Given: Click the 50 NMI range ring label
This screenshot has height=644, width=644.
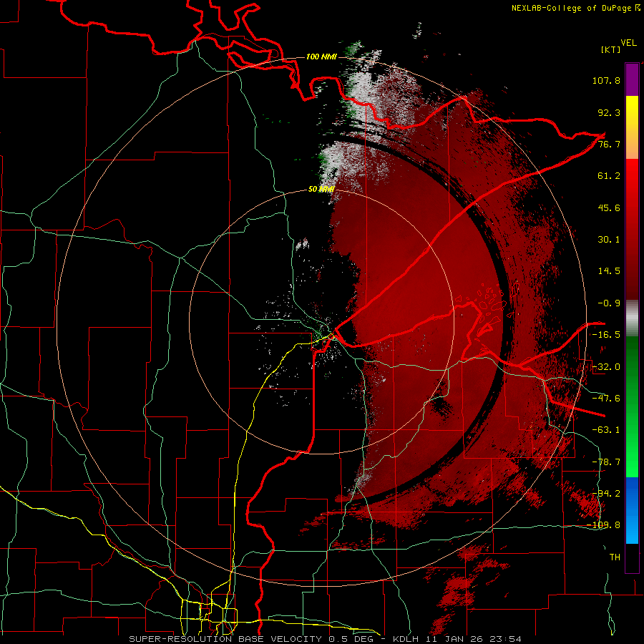Looking at the screenshot, I should 321,190.
